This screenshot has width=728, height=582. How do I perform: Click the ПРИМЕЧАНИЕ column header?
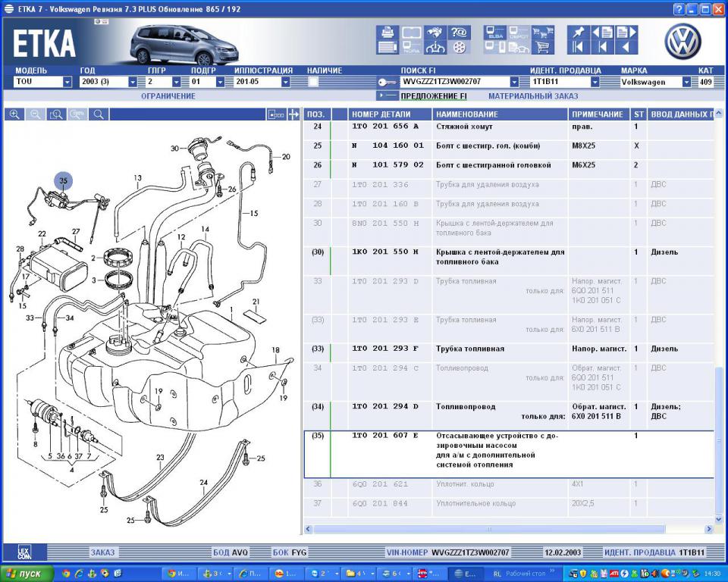[598, 114]
